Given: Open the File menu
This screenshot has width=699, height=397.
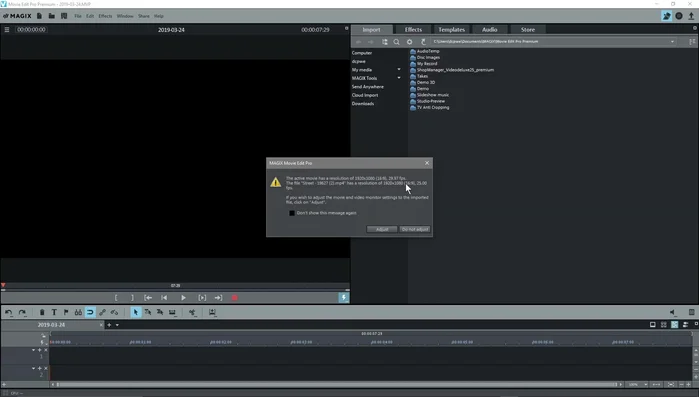Looking at the screenshot, I should point(78,16).
